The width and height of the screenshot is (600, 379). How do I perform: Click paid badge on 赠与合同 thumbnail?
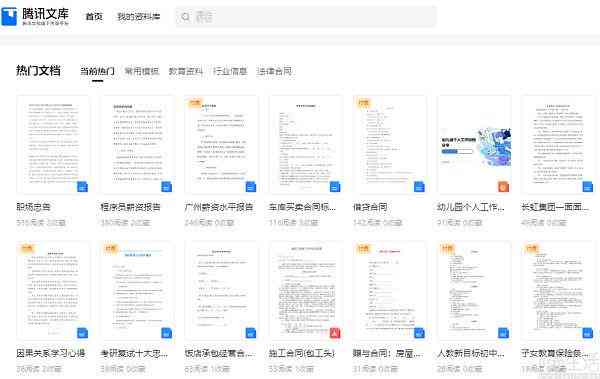click(x=363, y=248)
